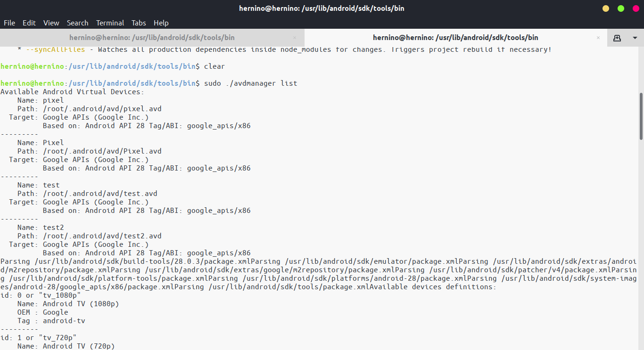Viewport: 644px width, 350px height.
Task: Click the 'Name: pixel' lowercase line
Action: click(41, 100)
